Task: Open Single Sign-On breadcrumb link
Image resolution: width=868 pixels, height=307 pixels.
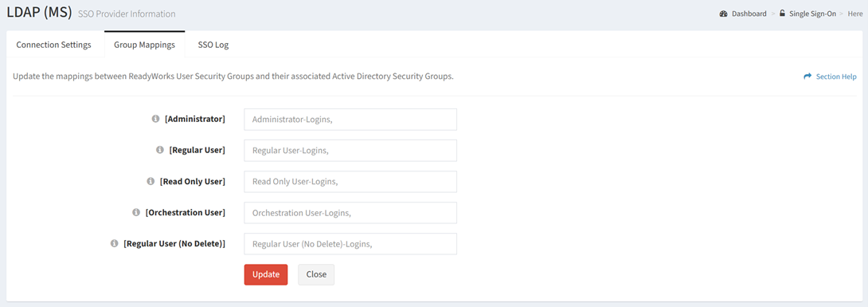Action: pos(812,14)
